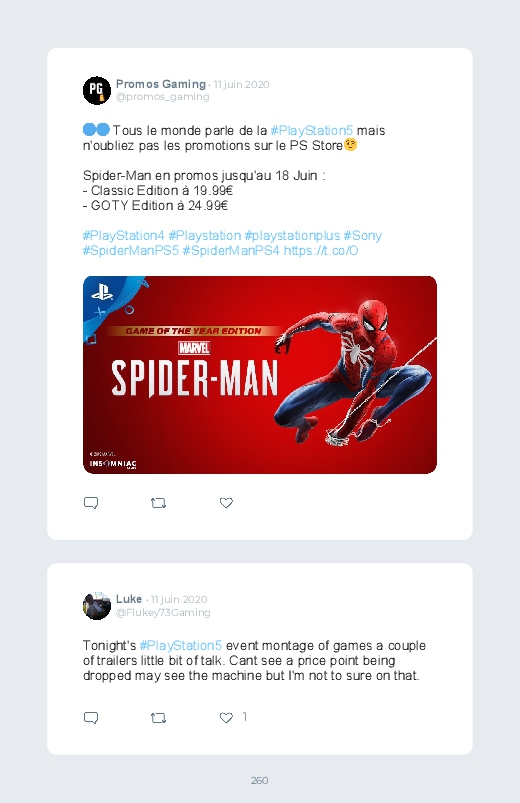This screenshot has width=520, height=803.
Task: Click the retweet icon under Promos Gaming tweet
Action: click(158, 503)
